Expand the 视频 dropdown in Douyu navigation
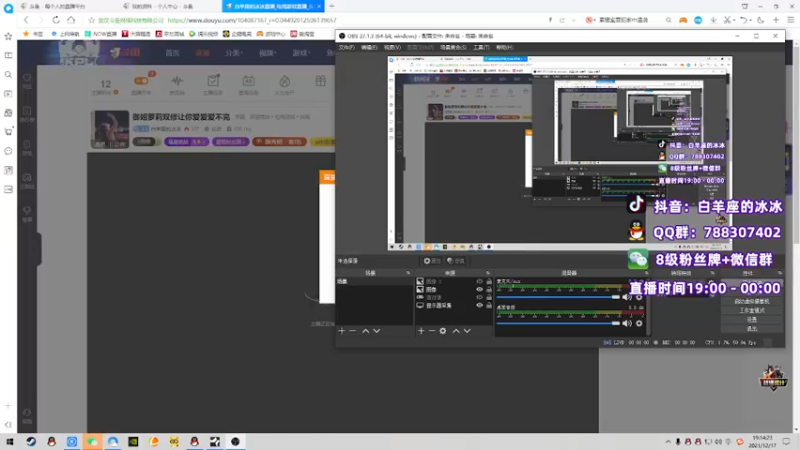The image size is (800, 450). pos(266,53)
